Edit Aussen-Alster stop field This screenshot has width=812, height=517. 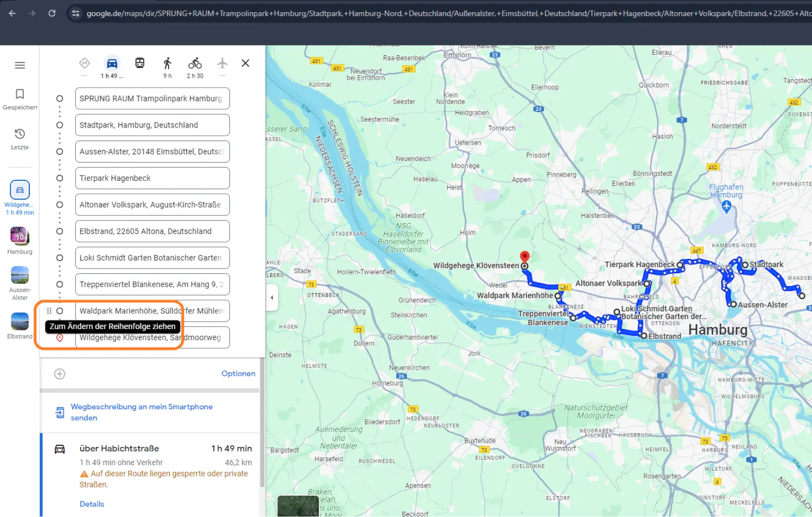[x=152, y=151]
